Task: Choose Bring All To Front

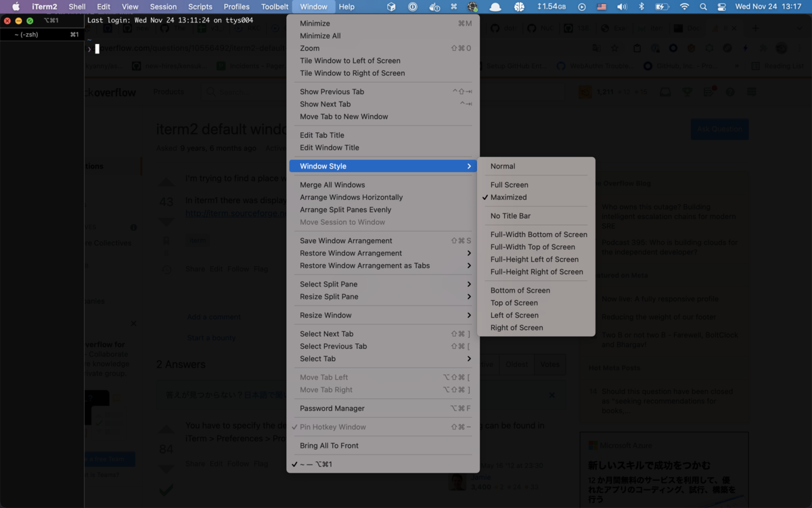Action: (x=383, y=446)
